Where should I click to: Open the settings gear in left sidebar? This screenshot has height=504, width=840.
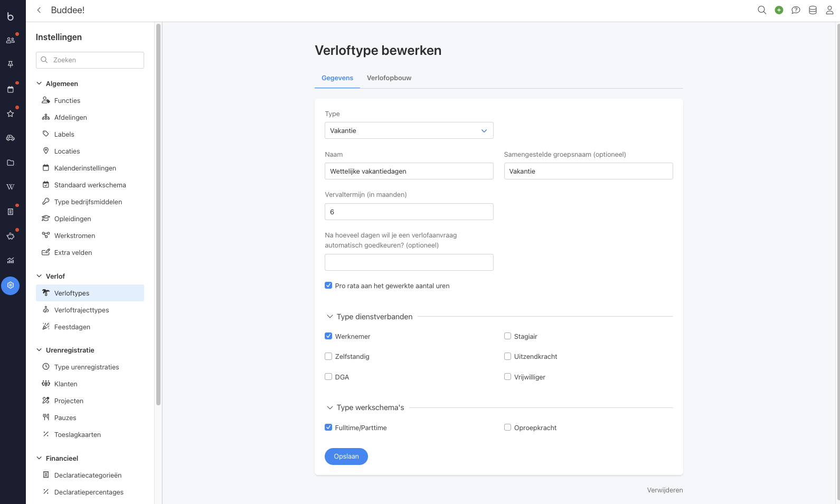(x=10, y=286)
